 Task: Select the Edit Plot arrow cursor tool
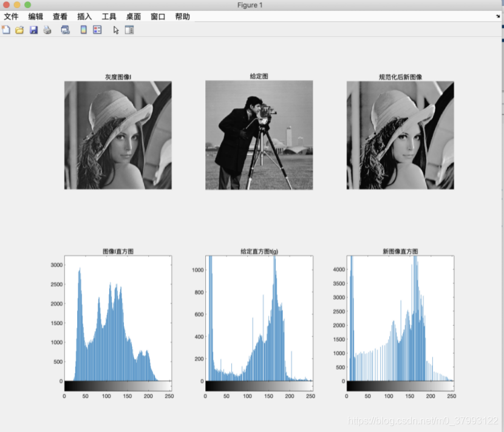click(x=116, y=30)
